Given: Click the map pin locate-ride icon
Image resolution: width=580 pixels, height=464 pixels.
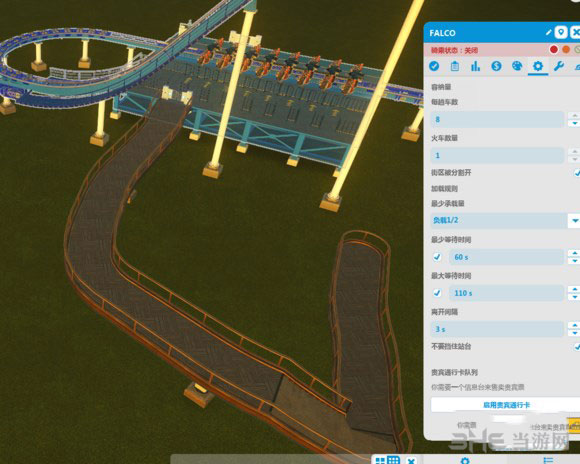Looking at the screenshot, I should coord(561,33).
